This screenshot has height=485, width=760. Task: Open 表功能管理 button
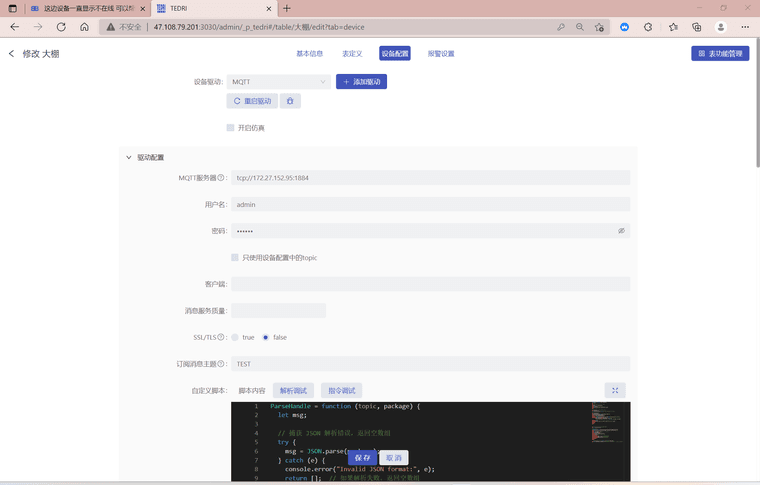point(720,53)
